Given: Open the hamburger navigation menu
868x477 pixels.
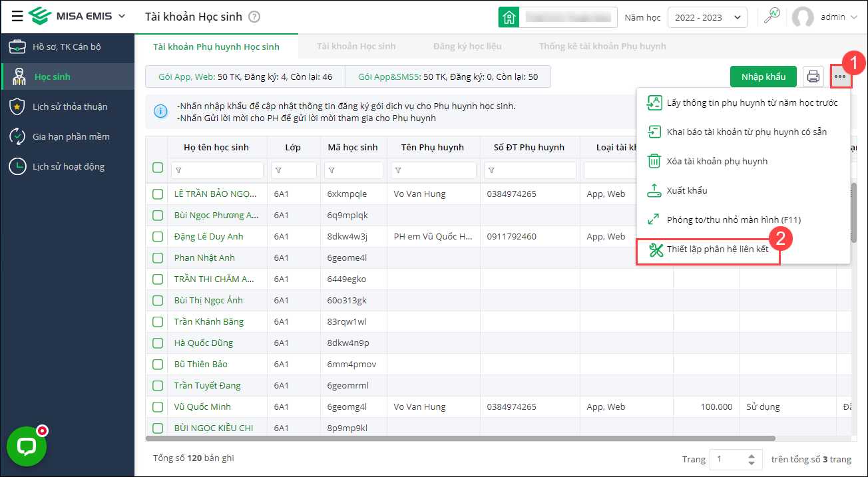Looking at the screenshot, I should click(17, 17).
